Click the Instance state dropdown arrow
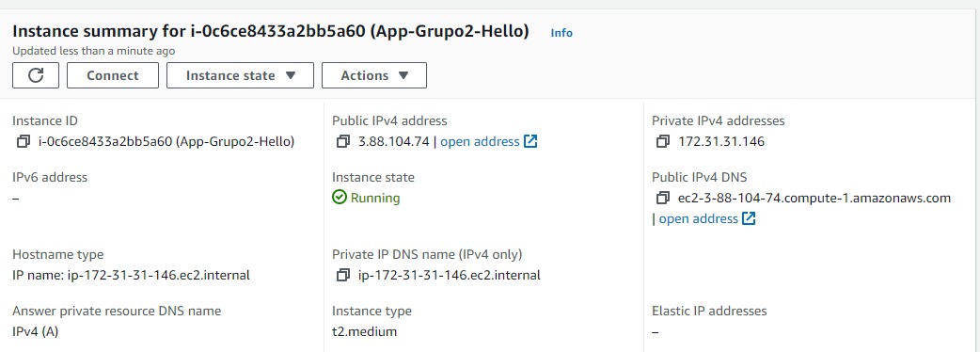 (290, 75)
